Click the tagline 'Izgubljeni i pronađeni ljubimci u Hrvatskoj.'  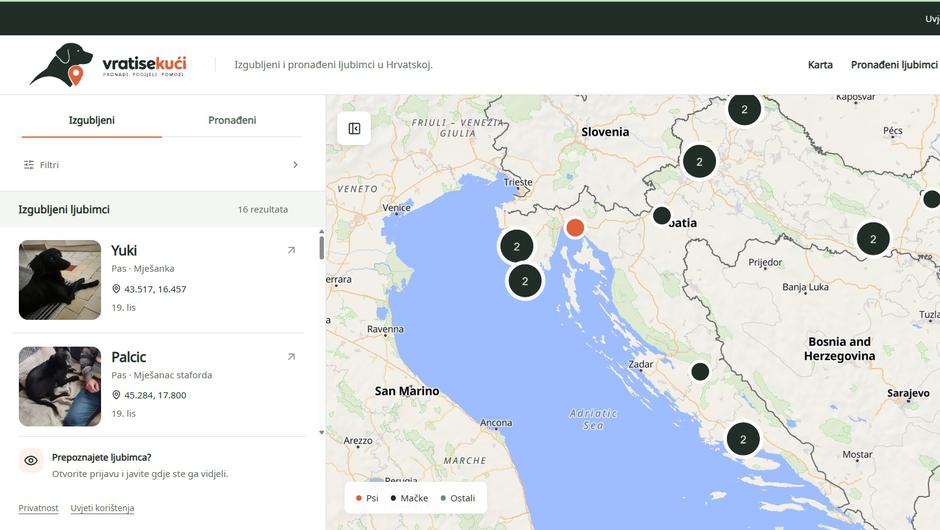click(333, 65)
